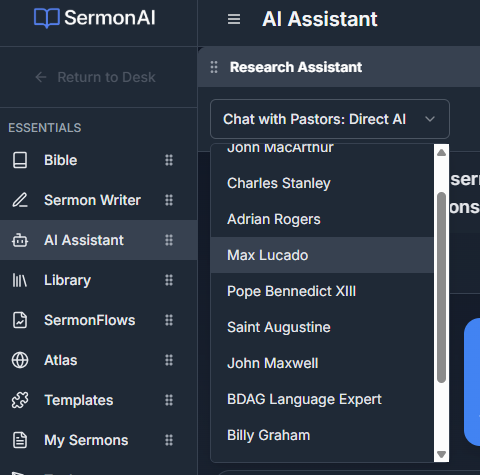
Task: Select Billy Graham from the list
Action: pyautogui.click(x=322, y=435)
